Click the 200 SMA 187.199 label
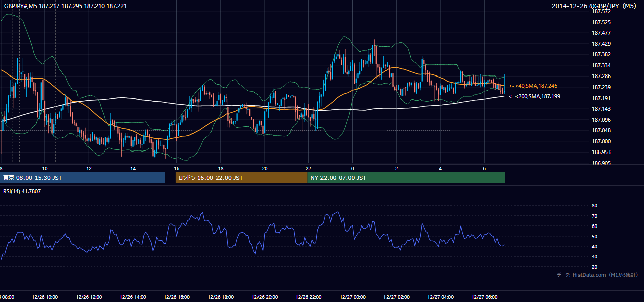Image resolution: width=644 pixels, height=302 pixels. [x=534, y=96]
